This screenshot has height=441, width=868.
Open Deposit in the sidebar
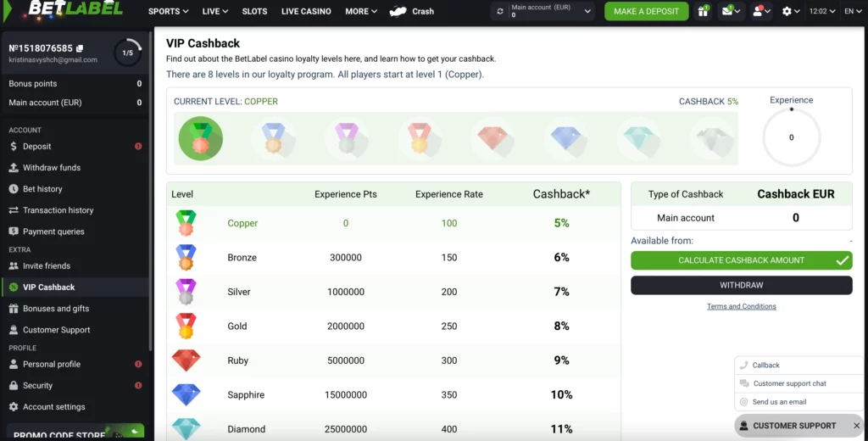[x=75, y=146]
